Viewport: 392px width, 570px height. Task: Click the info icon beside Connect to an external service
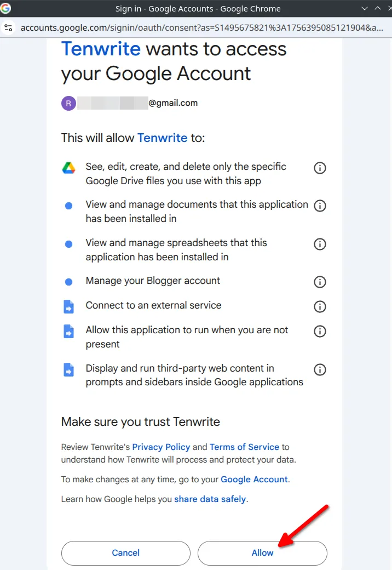(320, 306)
